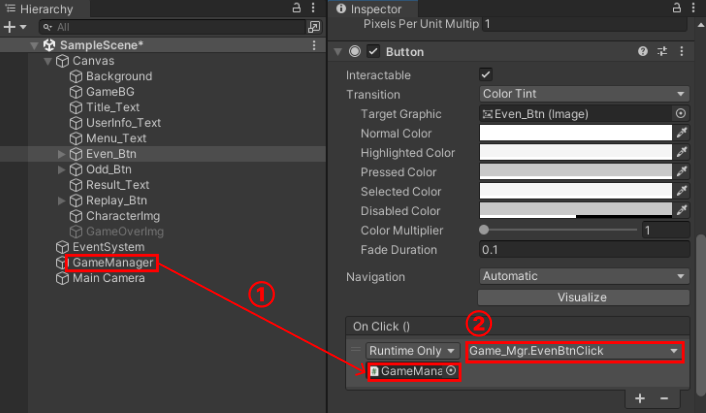Remove the On Click event with minus

[664, 398]
